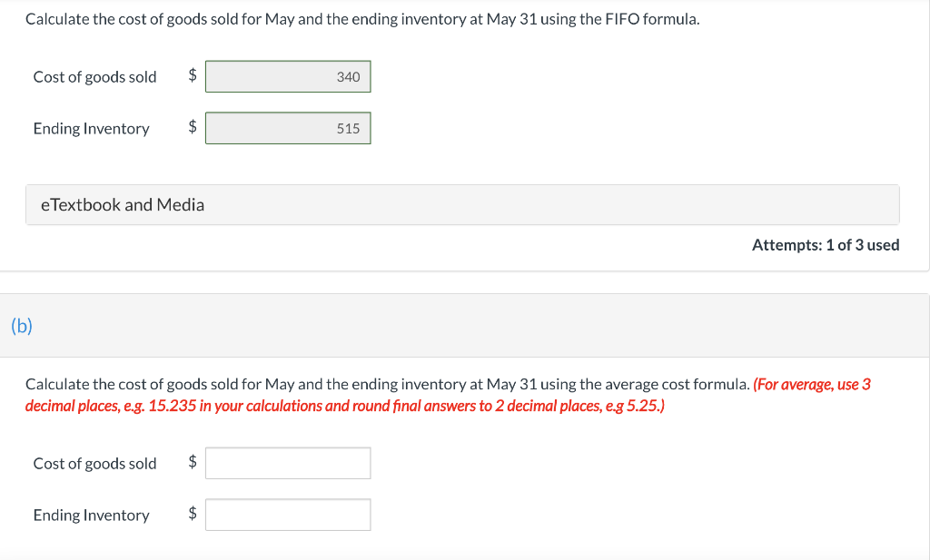This screenshot has width=930, height=560.
Task: Click the Ending Inventory label in part (b)
Action: coord(91,516)
